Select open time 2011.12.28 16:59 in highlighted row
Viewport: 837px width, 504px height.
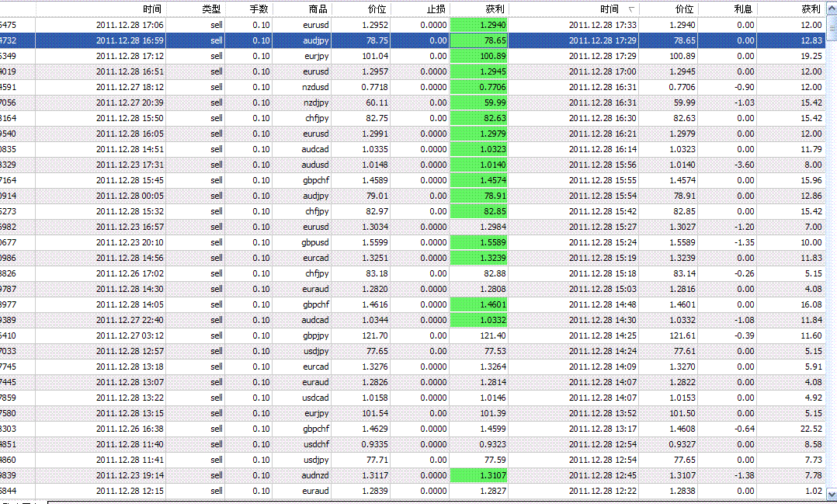click(130, 40)
